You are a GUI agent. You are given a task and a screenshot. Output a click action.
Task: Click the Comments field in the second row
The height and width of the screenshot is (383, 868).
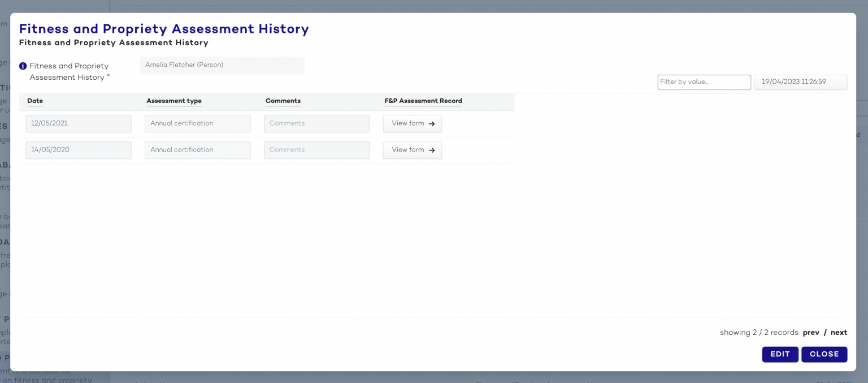coord(316,150)
